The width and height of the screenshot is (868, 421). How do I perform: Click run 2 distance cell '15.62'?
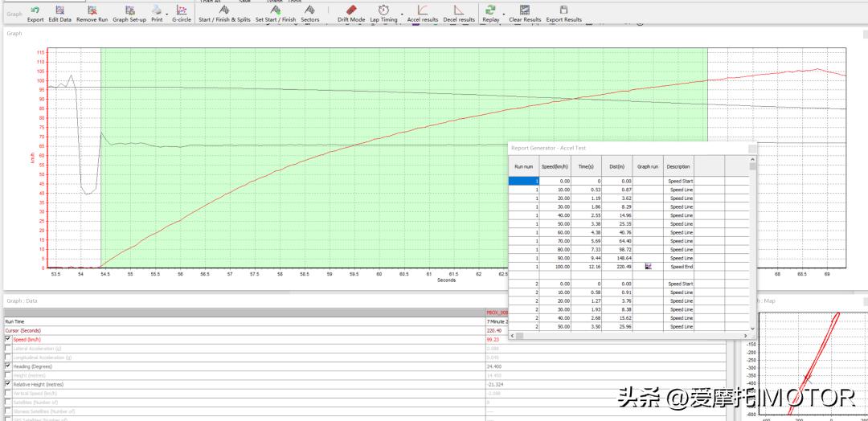click(616, 318)
